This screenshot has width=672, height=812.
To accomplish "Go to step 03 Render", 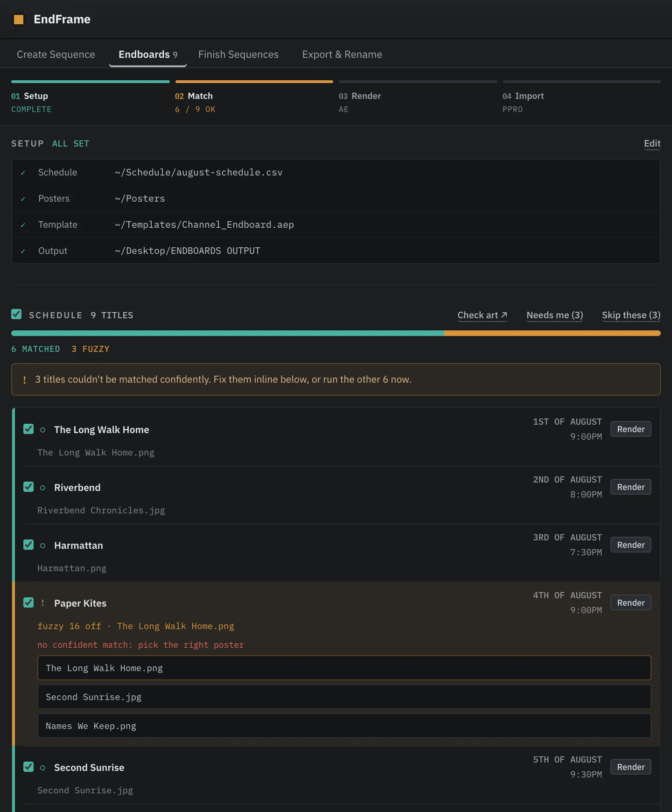I will pyautogui.click(x=418, y=97).
